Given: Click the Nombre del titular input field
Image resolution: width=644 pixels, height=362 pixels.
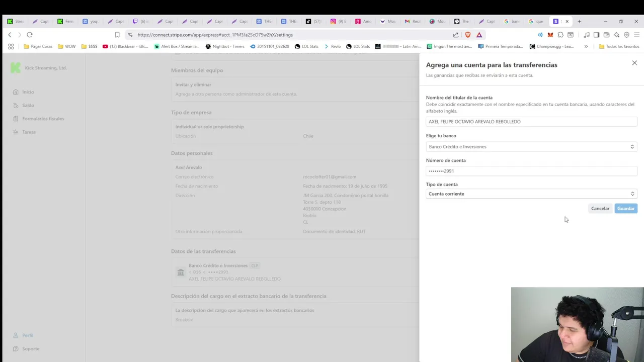Looking at the screenshot, I should 531,122.
